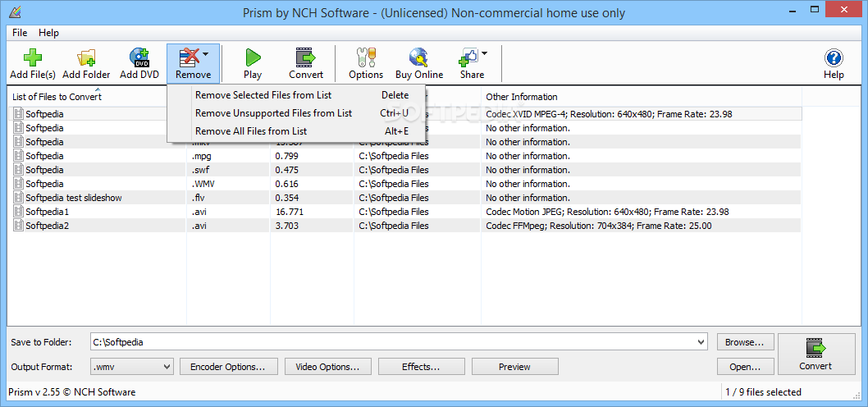The image size is (868, 407).
Task: Click the Prism v 2.55 status text
Action: point(73,392)
